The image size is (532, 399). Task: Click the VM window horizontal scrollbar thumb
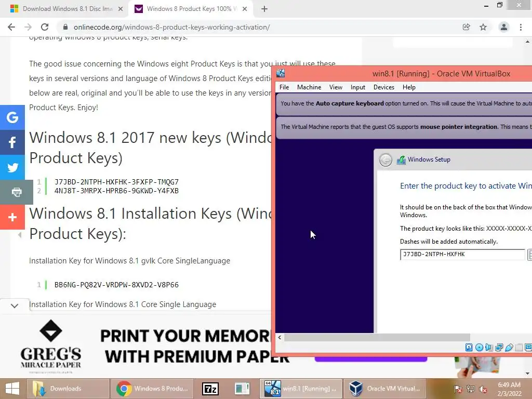(377, 337)
